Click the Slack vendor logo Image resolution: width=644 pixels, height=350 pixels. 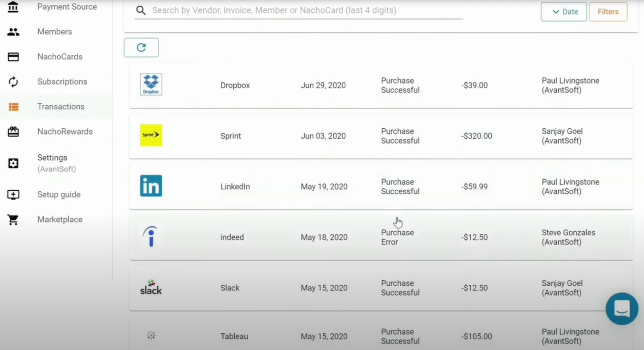[151, 288]
